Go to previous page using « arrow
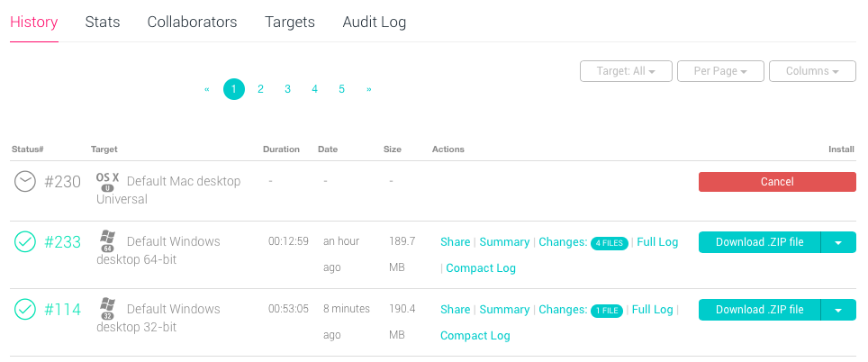Viewport: 868px width, 362px height. [207, 89]
